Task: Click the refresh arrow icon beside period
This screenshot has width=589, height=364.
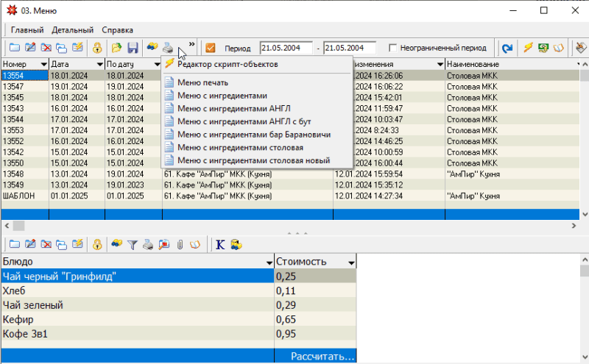Action: click(x=507, y=48)
